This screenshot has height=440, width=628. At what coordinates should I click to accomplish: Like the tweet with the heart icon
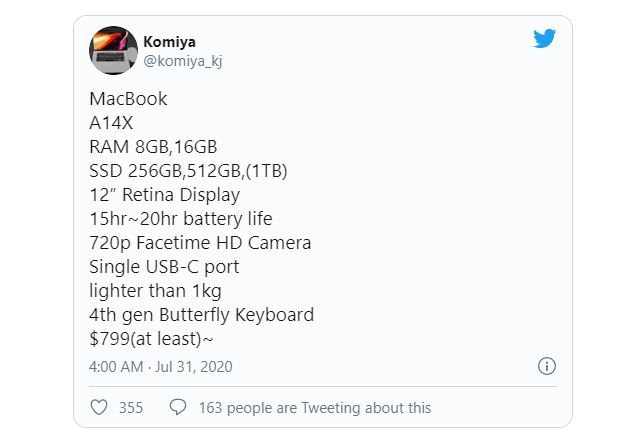(x=99, y=408)
